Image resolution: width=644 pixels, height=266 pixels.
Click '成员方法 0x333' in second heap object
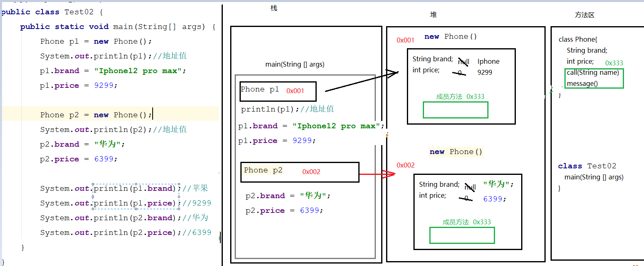coord(467,222)
